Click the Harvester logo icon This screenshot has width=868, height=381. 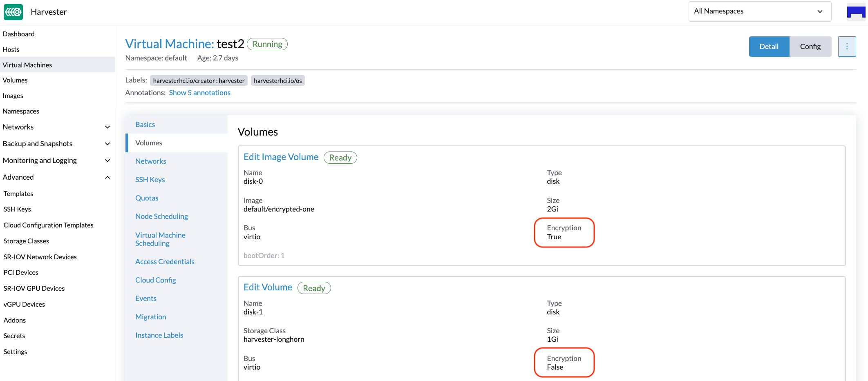pyautogui.click(x=13, y=12)
